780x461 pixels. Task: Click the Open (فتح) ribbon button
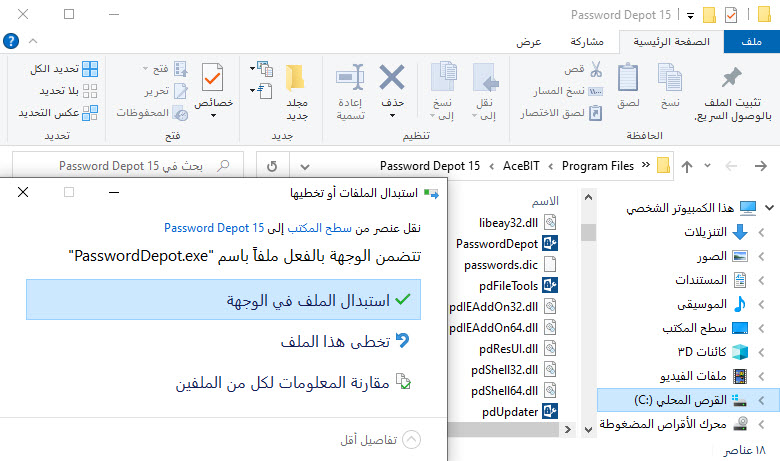[x=166, y=69]
